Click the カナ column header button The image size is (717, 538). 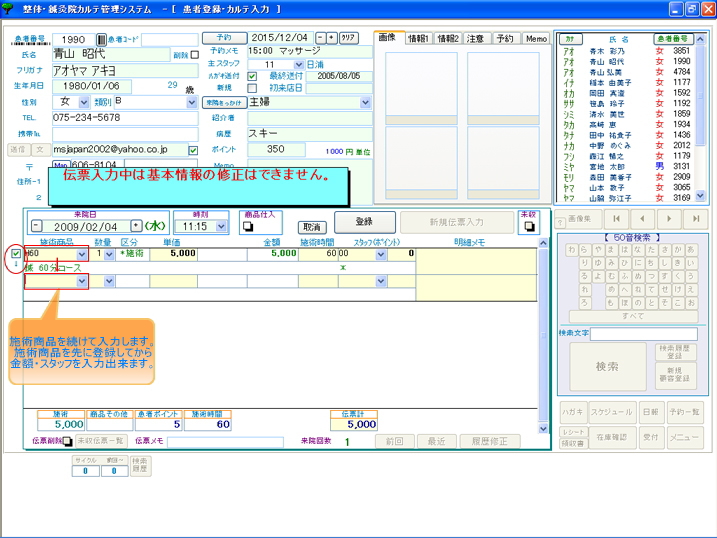(x=570, y=39)
